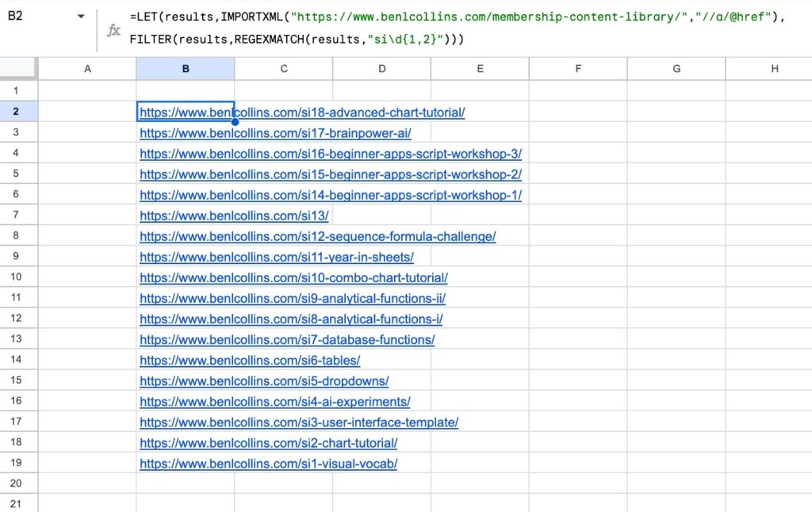Open the si1-visual-vocab link
Viewport: 812px width, 512px height.
click(x=268, y=463)
